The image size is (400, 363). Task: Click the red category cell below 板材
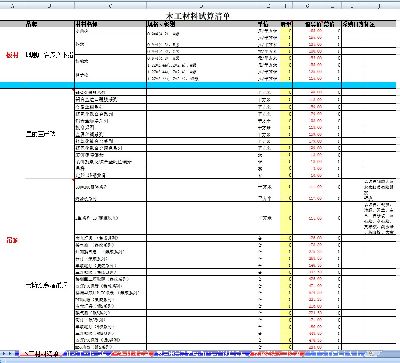pyautogui.click(x=12, y=240)
